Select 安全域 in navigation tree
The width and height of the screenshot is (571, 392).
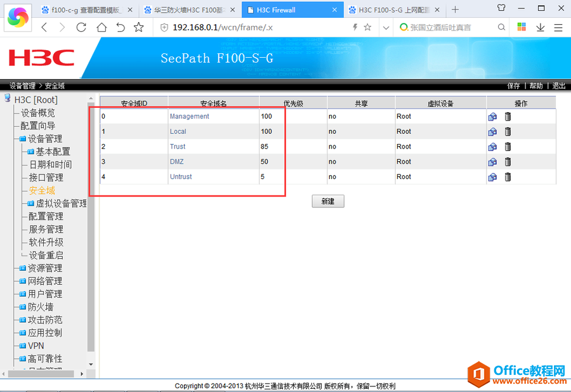[x=42, y=191]
